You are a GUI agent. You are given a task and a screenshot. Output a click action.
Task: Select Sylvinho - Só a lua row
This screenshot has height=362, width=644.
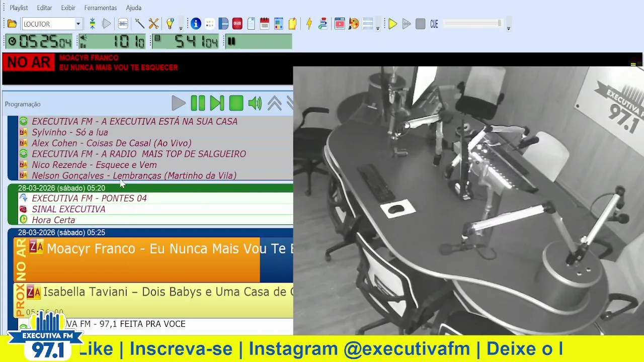155,132
